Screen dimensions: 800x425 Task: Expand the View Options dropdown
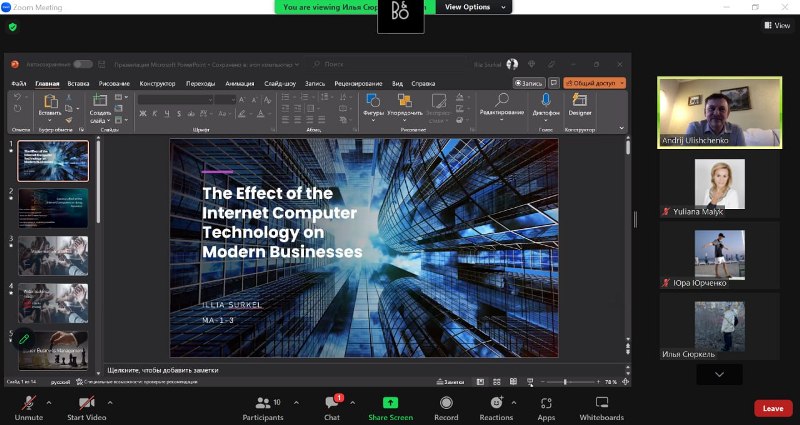(473, 7)
